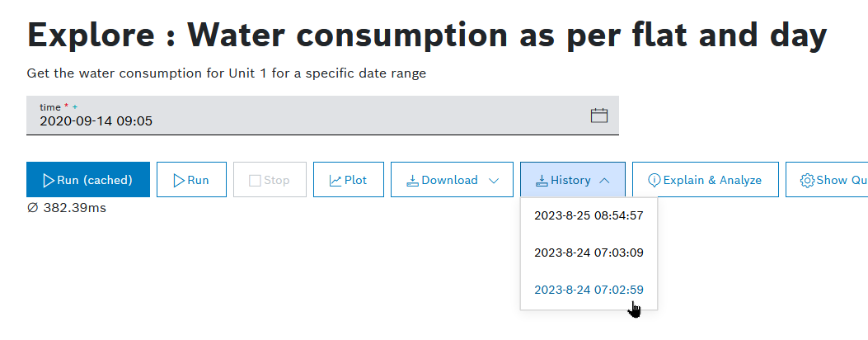Select history entry 2023-8-24 07:02:59
Viewport: 868px width, 340px height.
589,290
